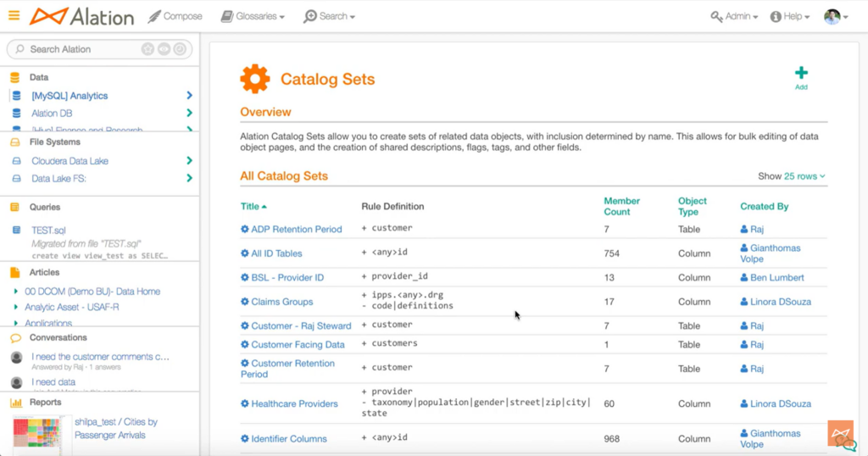Image resolution: width=868 pixels, height=456 pixels.
Task: Sort by Member Count column
Action: (x=621, y=207)
